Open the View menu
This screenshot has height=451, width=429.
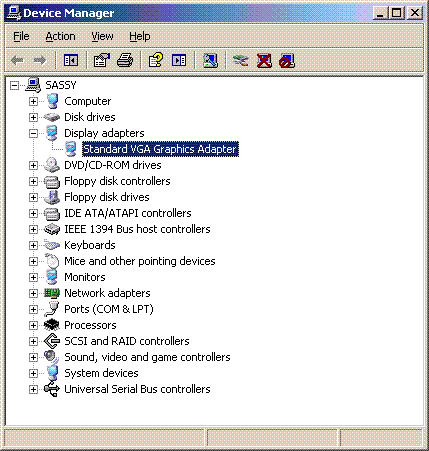[x=102, y=36]
